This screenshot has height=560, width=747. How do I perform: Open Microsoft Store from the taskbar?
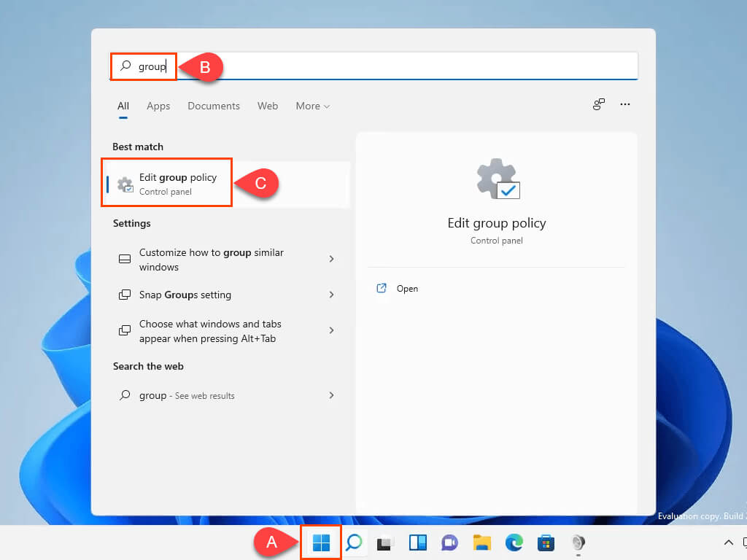[x=546, y=542]
